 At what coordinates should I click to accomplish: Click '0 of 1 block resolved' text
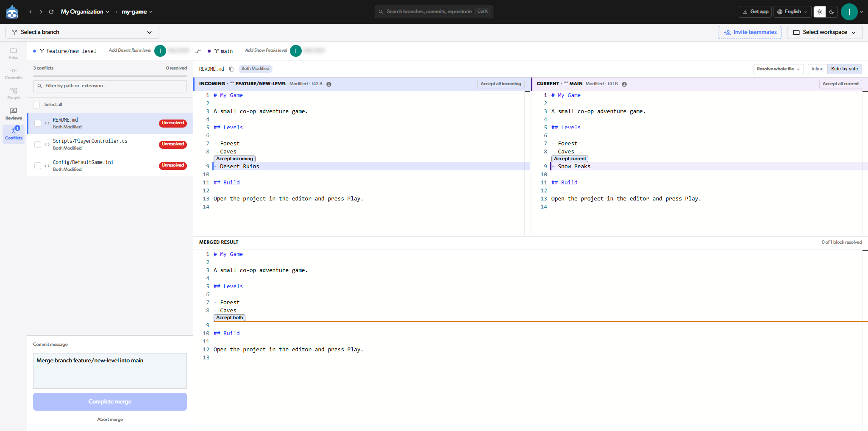point(841,242)
